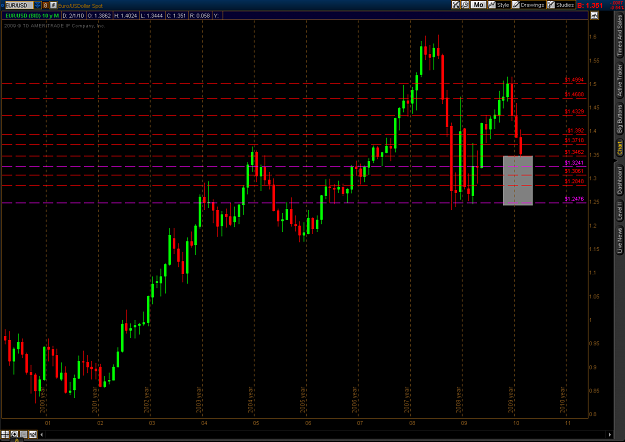Click the B: 1.351 bid quote
Image resolution: width=625 pixels, height=442 pixels.
(590, 6)
